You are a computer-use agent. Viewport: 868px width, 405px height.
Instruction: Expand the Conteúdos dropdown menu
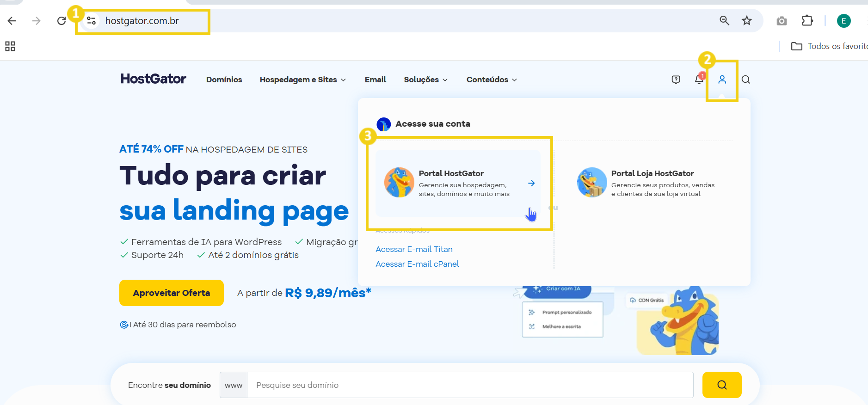(492, 80)
